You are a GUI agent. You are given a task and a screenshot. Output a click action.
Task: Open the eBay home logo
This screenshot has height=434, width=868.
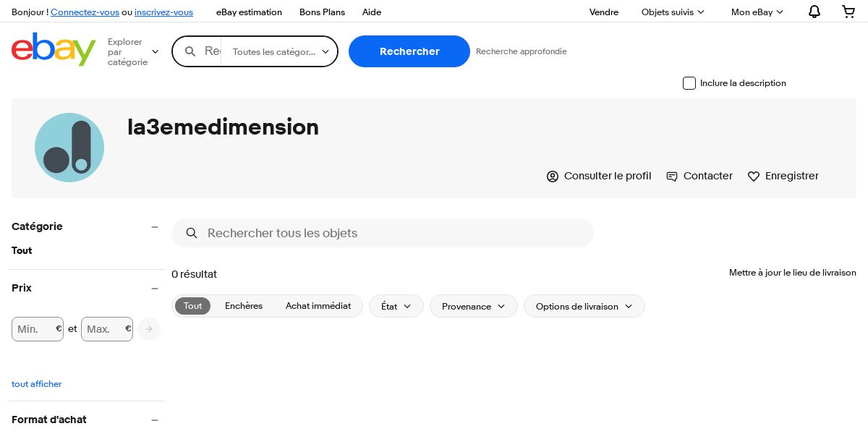(x=54, y=49)
